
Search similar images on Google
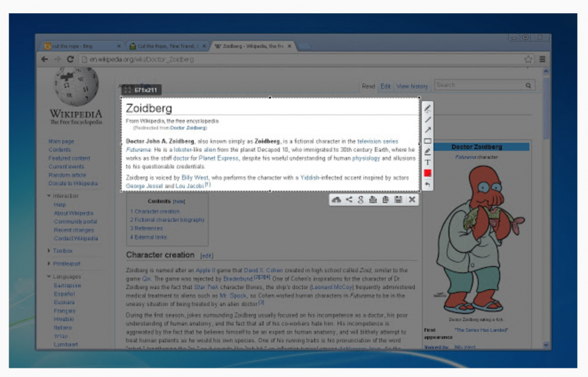(x=361, y=200)
